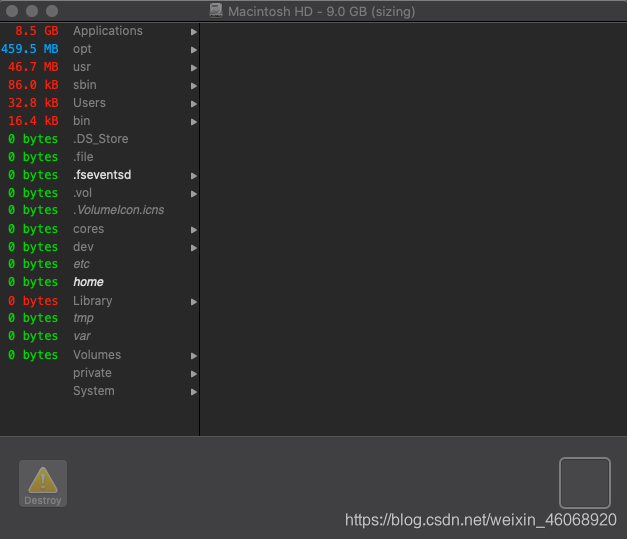Select the sbin folder name
This screenshot has height=539, width=627.
pyautogui.click(x=84, y=85)
